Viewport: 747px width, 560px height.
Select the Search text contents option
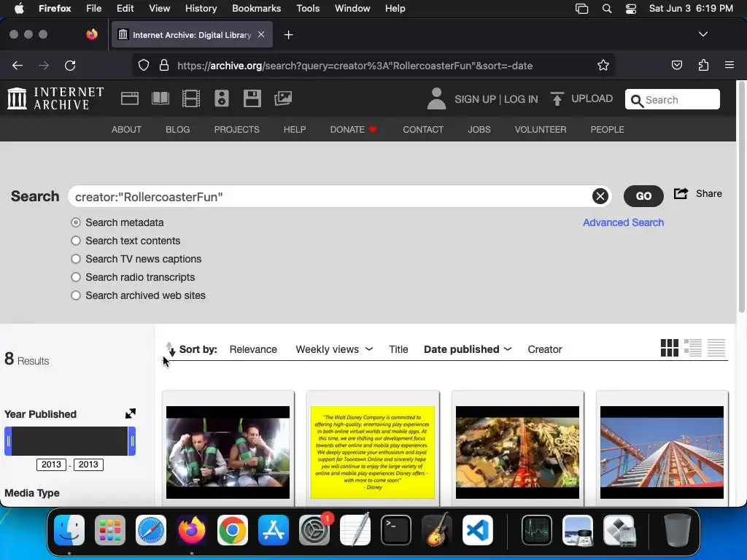pyautogui.click(x=76, y=241)
